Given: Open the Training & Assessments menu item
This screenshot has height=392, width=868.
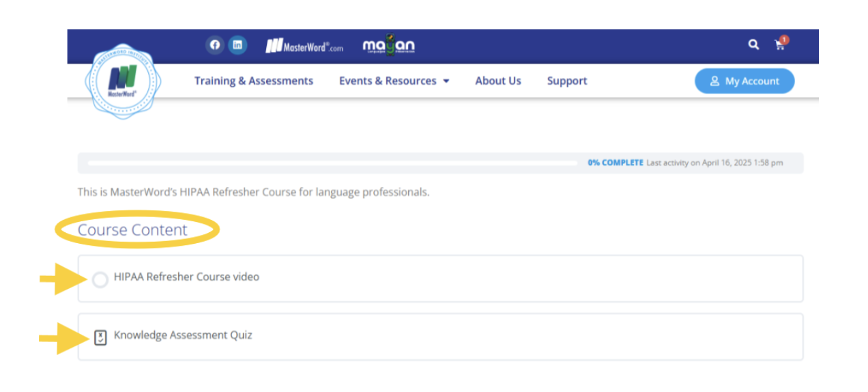Looking at the screenshot, I should click(253, 81).
